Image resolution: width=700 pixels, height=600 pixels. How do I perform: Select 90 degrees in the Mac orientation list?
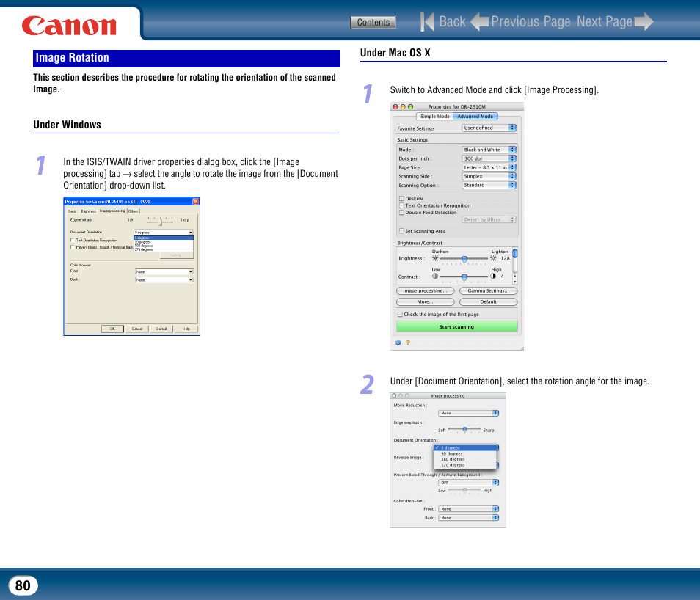click(x=465, y=453)
